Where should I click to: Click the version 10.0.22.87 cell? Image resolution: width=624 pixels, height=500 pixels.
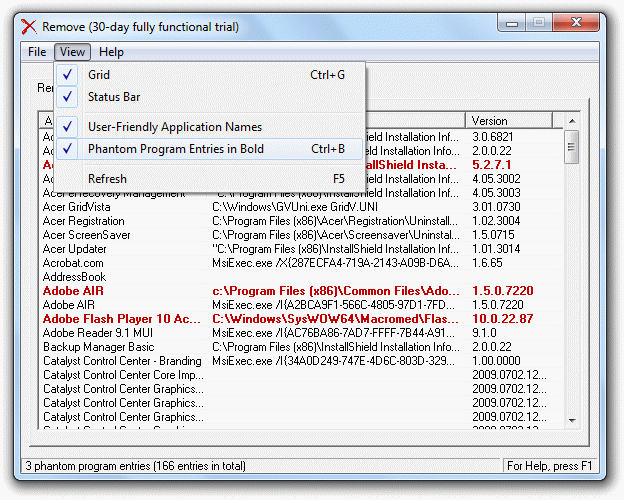[x=503, y=319]
